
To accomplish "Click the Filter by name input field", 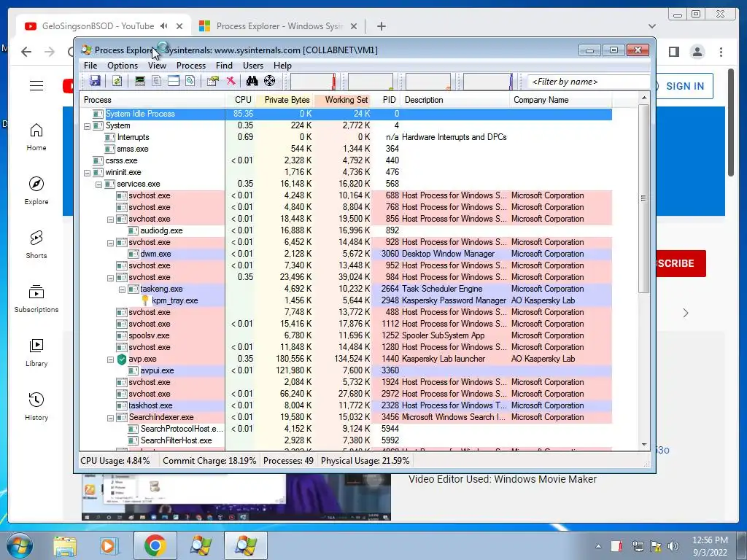I will click(x=589, y=82).
